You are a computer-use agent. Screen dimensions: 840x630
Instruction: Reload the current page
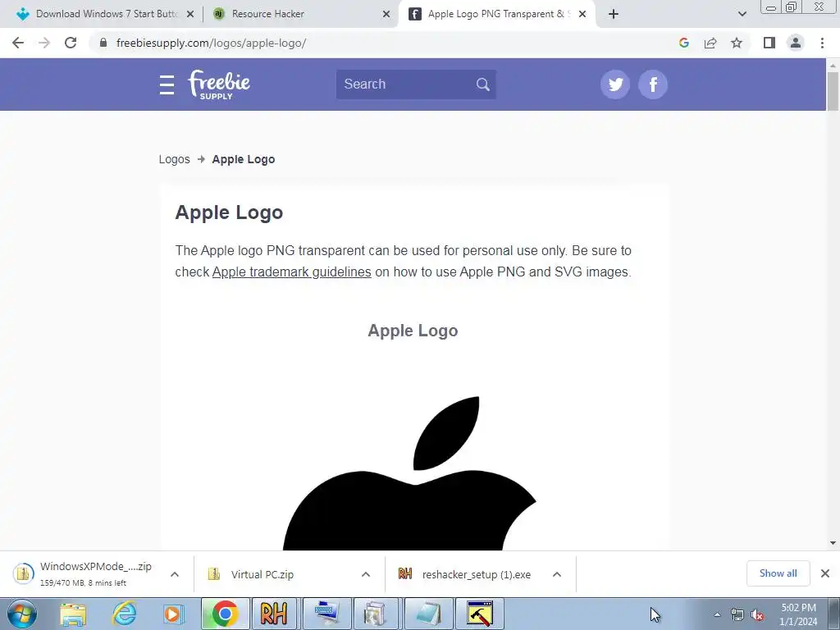(71, 43)
